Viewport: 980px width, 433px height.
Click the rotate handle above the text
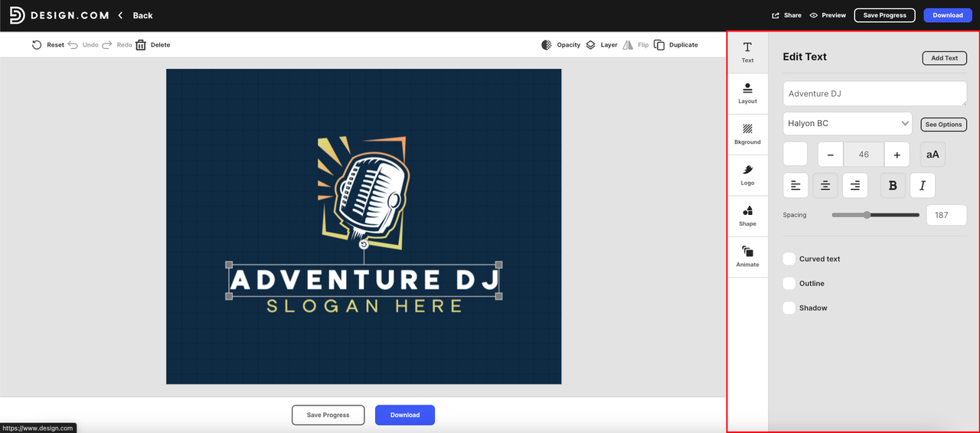[364, 245]
